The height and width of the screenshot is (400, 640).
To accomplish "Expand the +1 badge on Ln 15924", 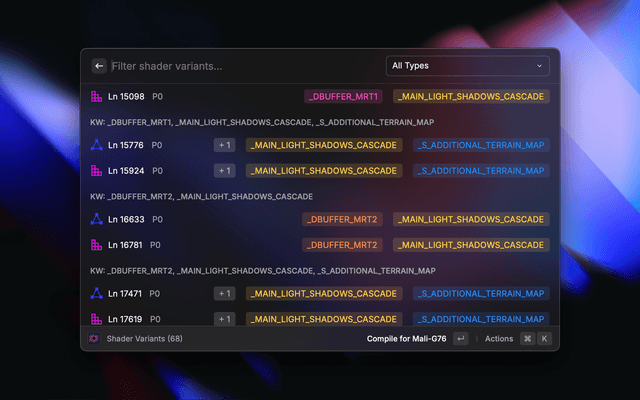I will 224,170.
